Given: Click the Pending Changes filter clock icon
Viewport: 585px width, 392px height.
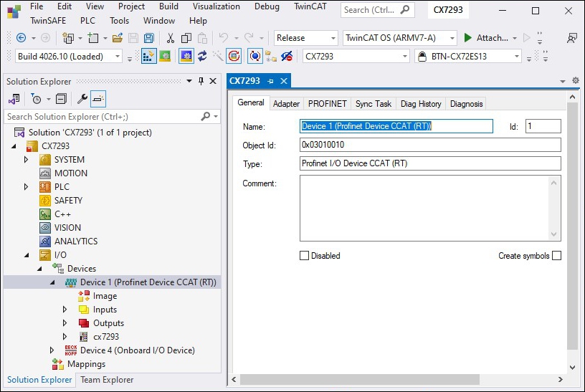Looking at the screenshot, I should point(36,99).
